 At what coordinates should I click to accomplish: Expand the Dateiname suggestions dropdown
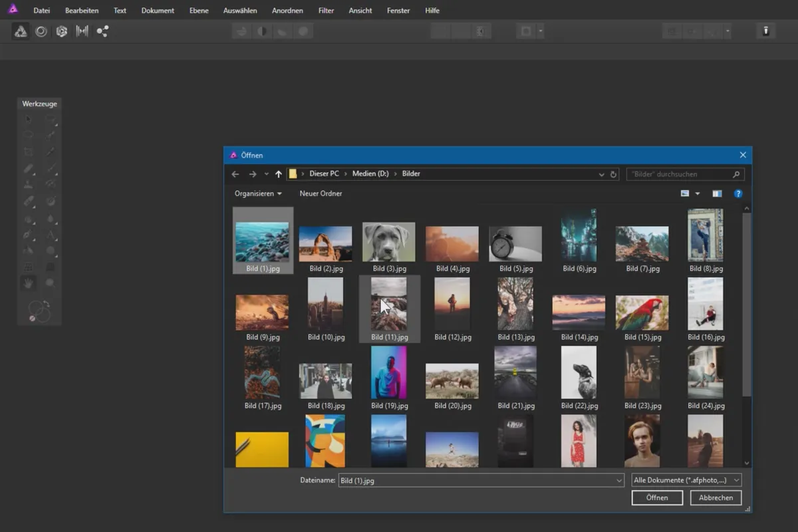(x=619, y=480)
